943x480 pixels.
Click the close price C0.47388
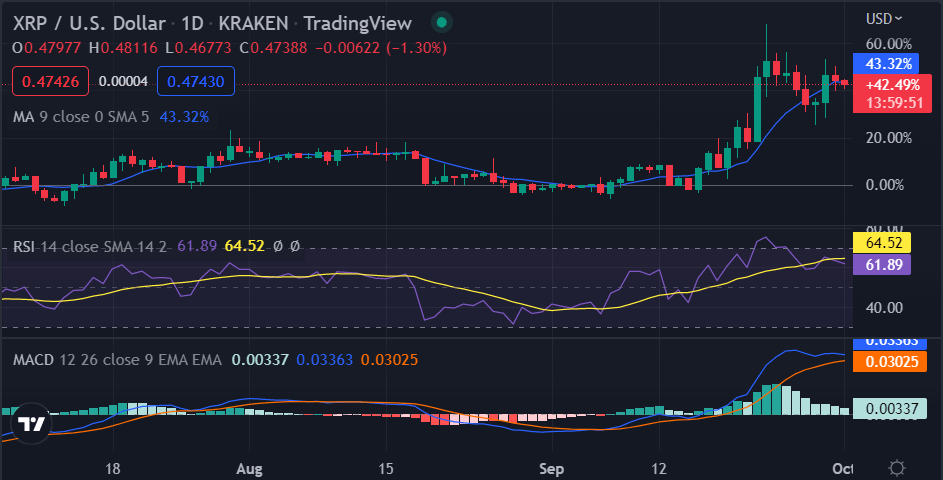tap(273, 48)
